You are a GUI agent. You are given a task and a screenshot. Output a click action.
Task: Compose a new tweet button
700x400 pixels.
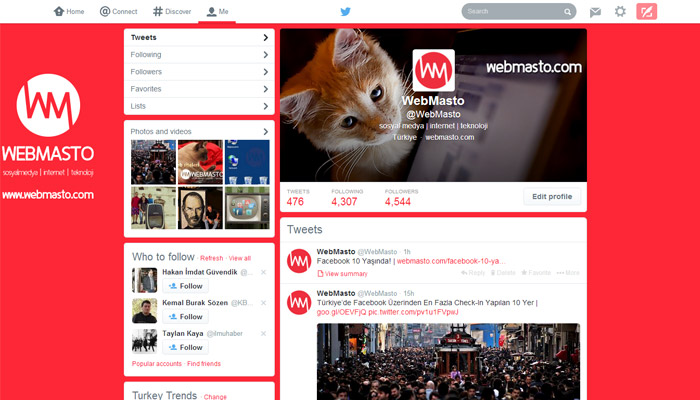click(646, 12)
